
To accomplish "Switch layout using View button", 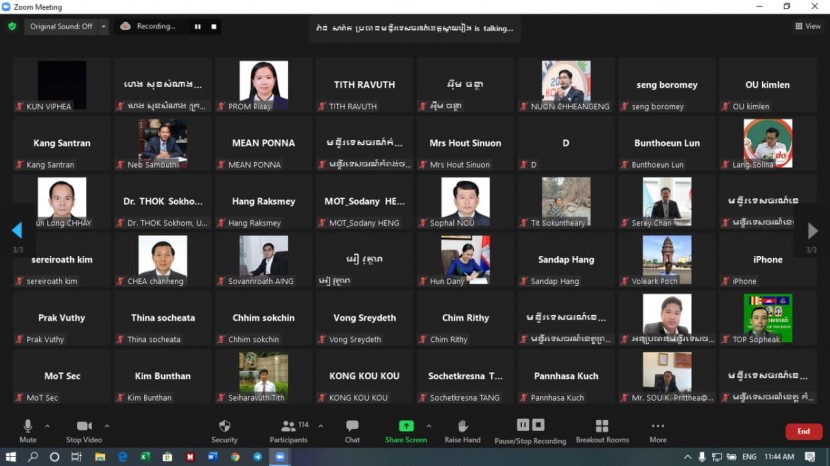I will (x=807, y=26).
